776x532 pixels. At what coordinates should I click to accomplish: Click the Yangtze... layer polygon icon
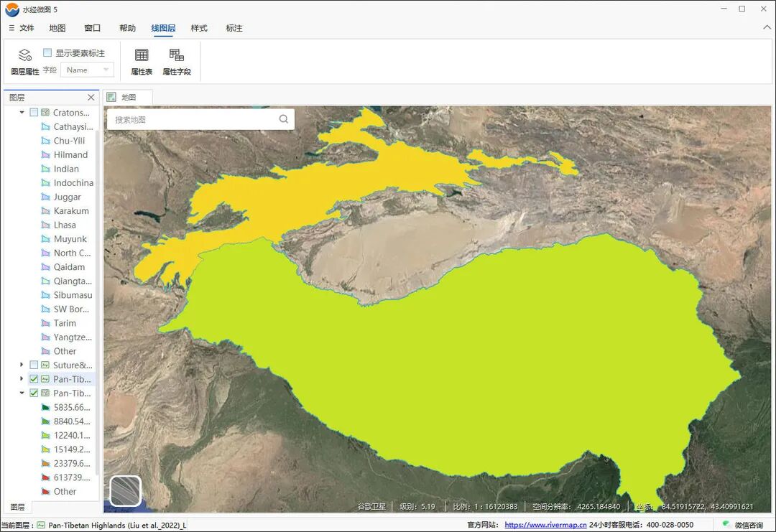click(45, 337)
